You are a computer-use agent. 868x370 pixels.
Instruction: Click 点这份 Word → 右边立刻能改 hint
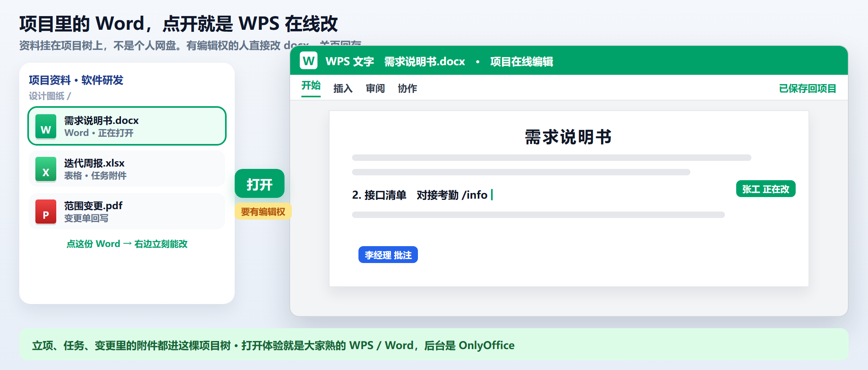point(127,244)
